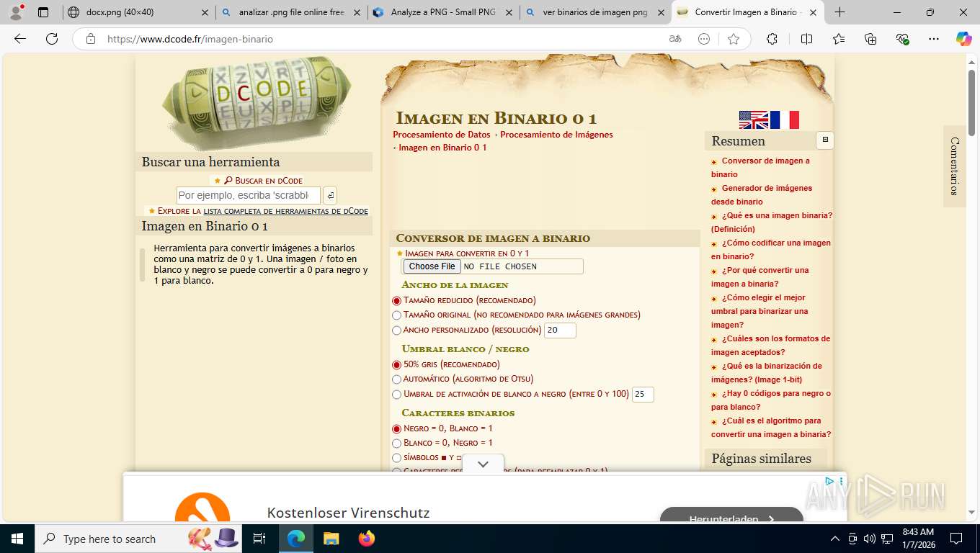The width and height of the screenshot is (980, 553).
Task: Focus the custom width field showing 20
Action: coord(560,331)
